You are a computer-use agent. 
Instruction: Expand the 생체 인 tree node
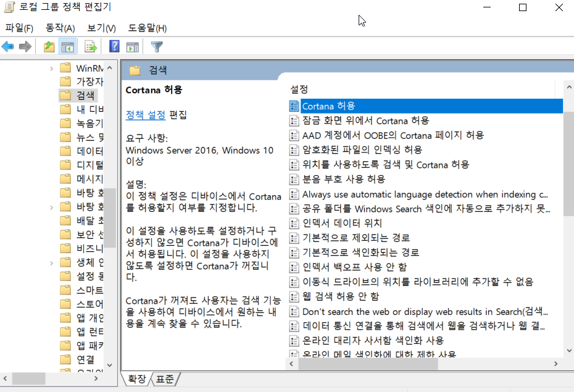click(52, 263)
